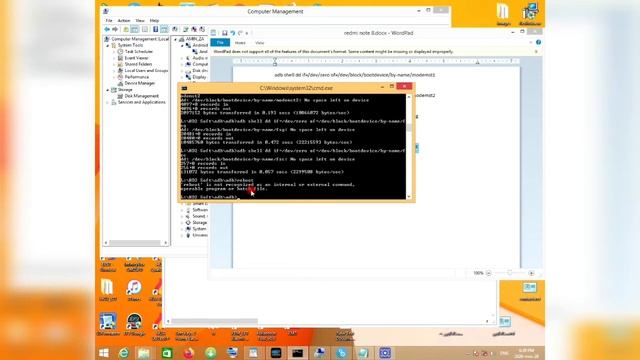Open File Explorer from taskbar
The width and height of the screenshot is (640, 360).
(x=143, y=353)
